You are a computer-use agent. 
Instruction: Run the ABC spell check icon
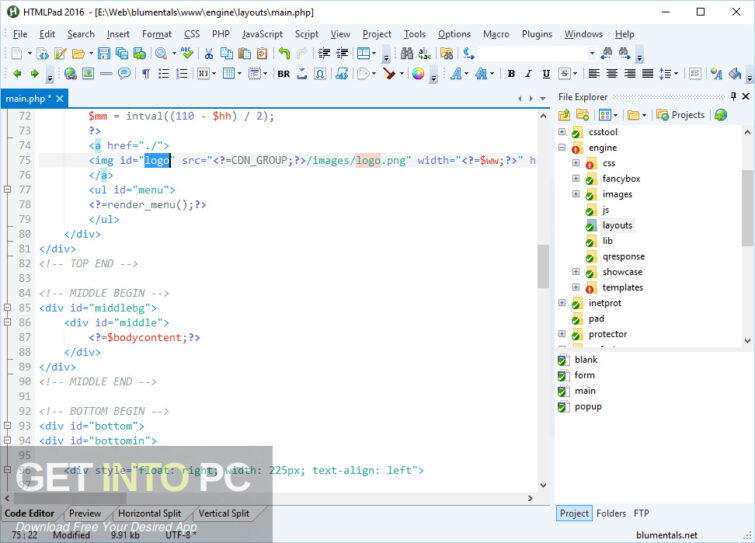pyautogui.click(x=187, y=53)
